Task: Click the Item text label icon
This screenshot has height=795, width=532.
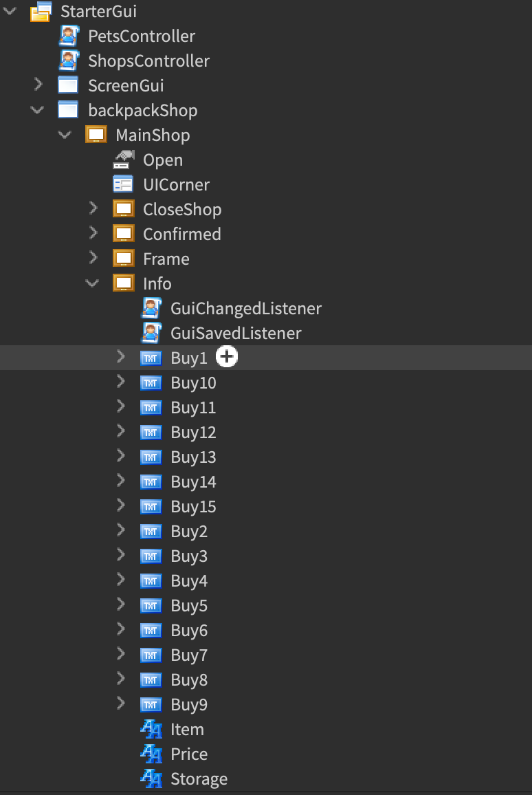Action: coord(151,729)
